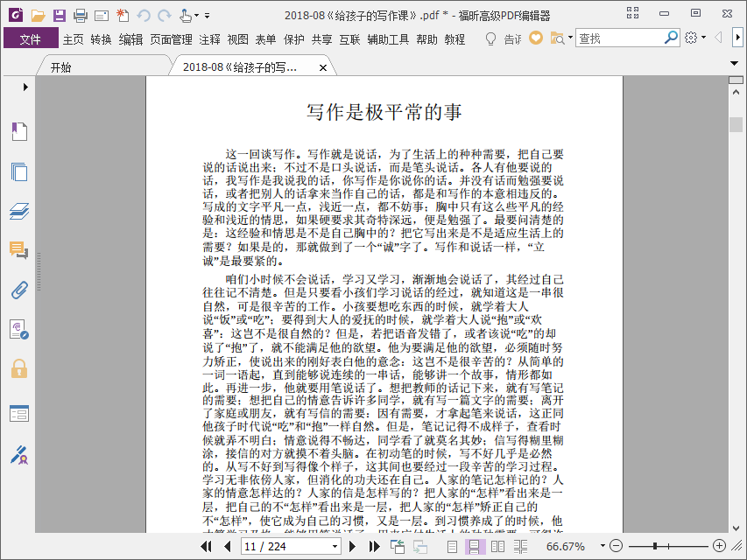Open the 转换 convert tab
The width and height of the screenshot is (747, 560).
102,39
